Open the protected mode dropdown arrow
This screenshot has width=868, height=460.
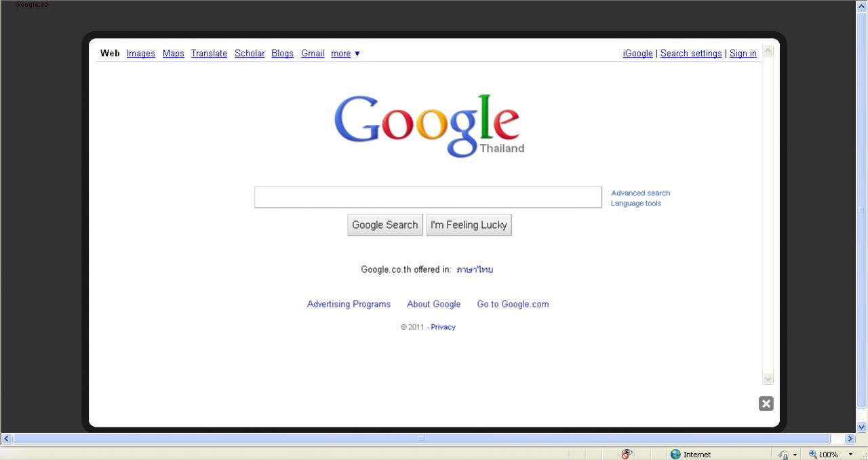click(795, 455)
